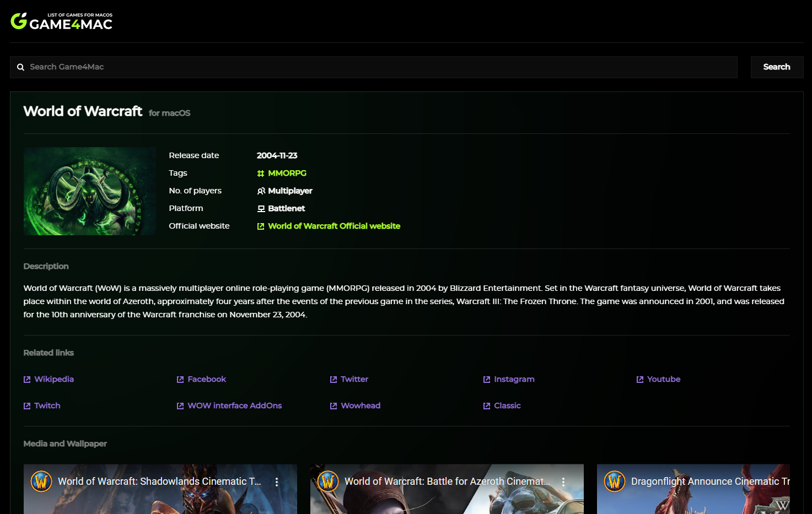This screenshot has width=812, height=514.
Task: Click the external link icon next to Twitter
Action: pyautogui.click(x=334, y=380)
